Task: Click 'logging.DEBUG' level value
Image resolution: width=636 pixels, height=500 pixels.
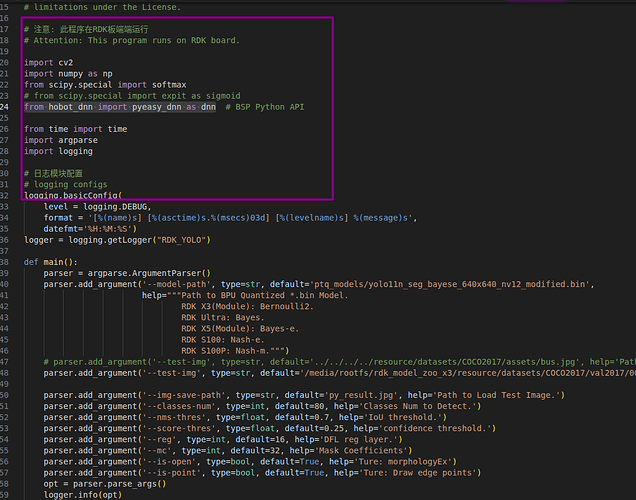Action: pos(115,207)
